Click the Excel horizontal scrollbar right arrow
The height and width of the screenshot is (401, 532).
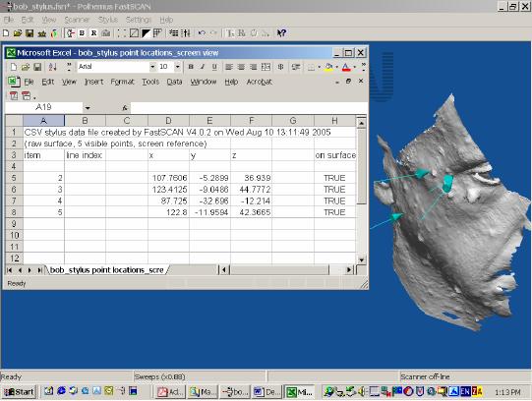(x=348, y=270)
